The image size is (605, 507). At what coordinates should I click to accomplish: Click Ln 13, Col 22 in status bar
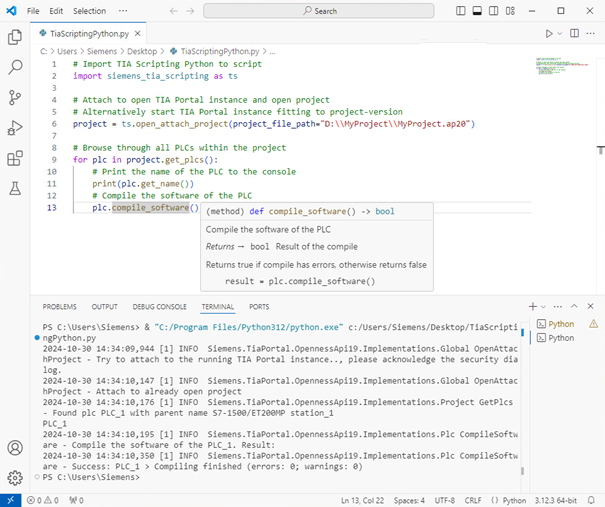point(362,500)
